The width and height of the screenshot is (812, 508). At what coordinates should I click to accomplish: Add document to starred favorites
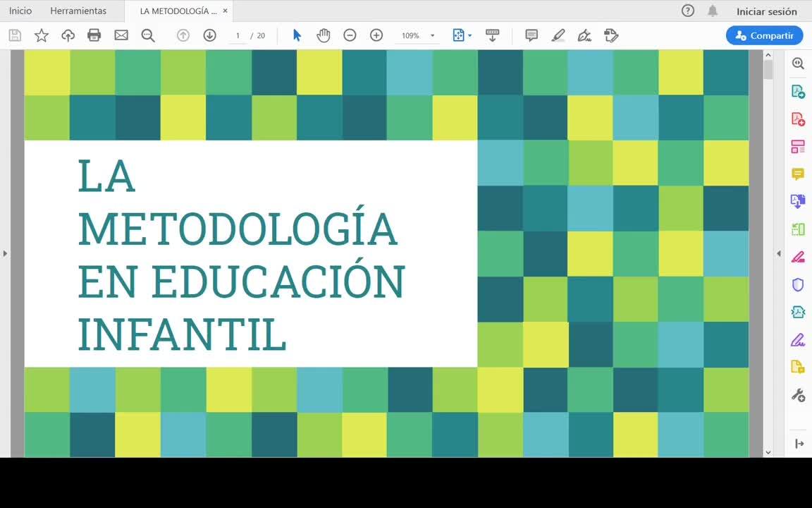coord(42,35)
